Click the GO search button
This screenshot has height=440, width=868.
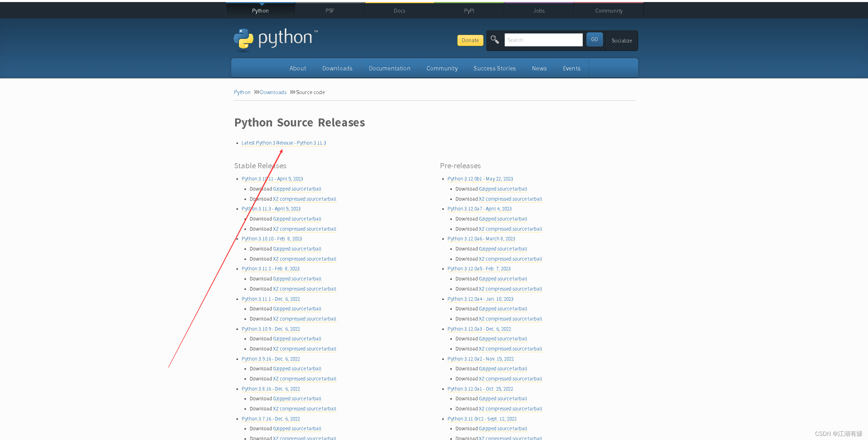click(x=595, y=40)
